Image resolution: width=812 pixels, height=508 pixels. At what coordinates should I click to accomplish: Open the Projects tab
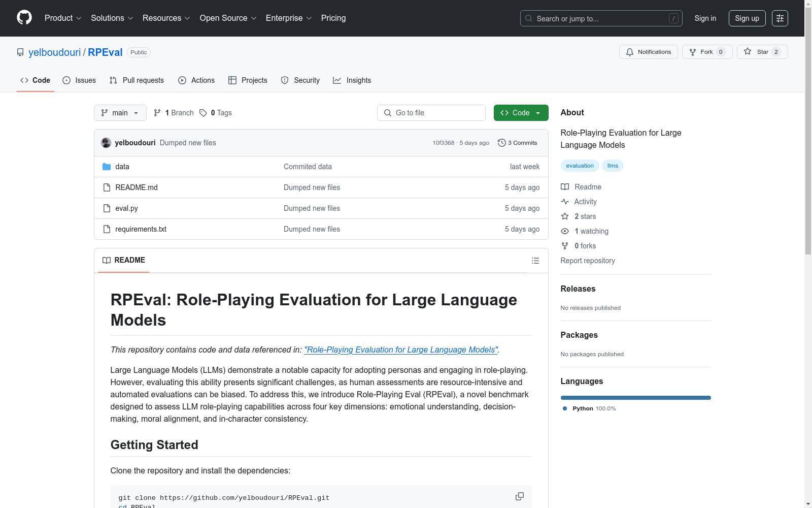tap(248, 80)
